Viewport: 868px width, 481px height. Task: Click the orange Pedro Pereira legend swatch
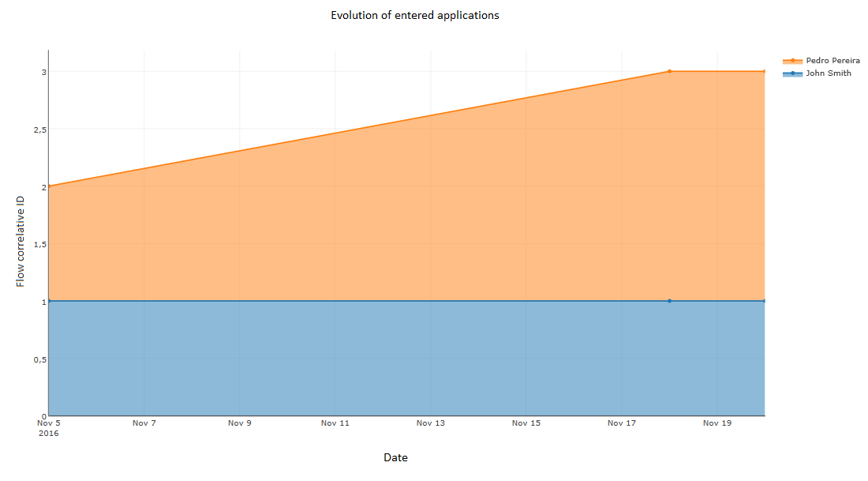point(793,61)
